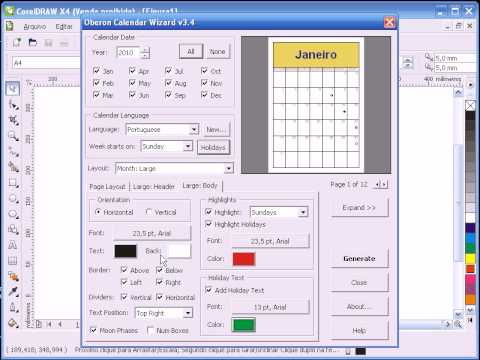Click the Print toolbar icon in CorelDRAW

point(64,43)
